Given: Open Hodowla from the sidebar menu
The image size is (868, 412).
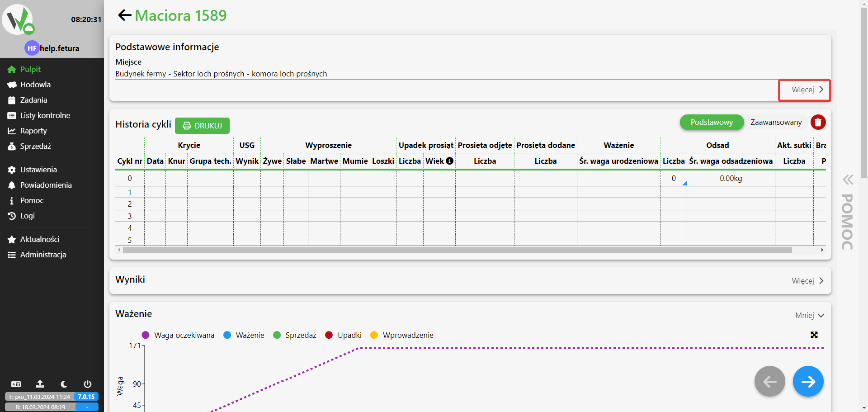Looking at the screenshot, I should click(35, 85).
